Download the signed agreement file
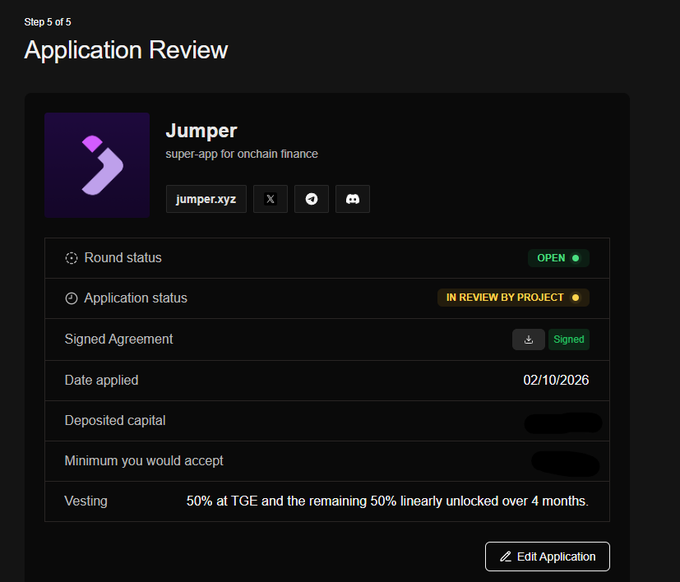The width and height of the screenshot is (680, 582). click(x=528, y=339)
